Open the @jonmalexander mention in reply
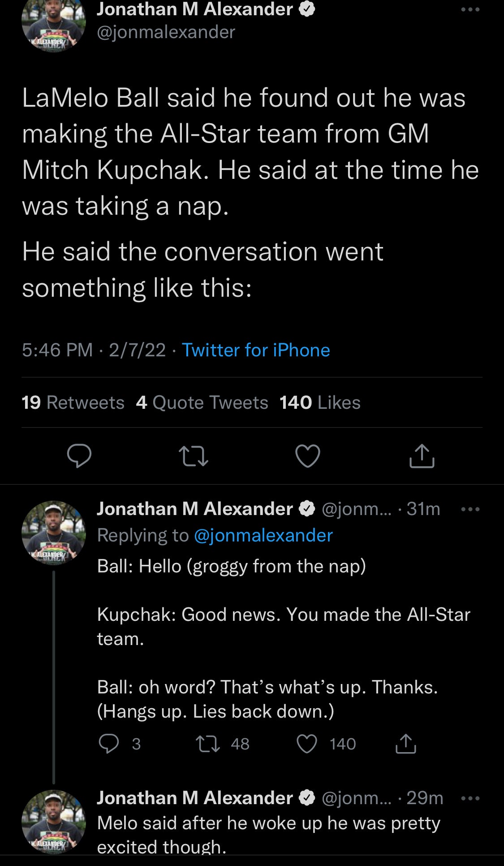This screenshot has height=866, width=504. pos(263,535)
